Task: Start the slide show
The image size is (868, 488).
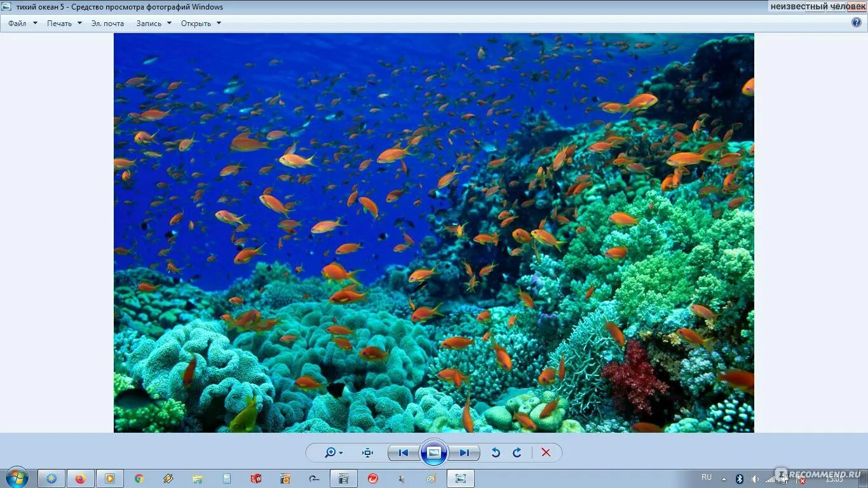Action: pyautogui.click(x=434, y=452)
